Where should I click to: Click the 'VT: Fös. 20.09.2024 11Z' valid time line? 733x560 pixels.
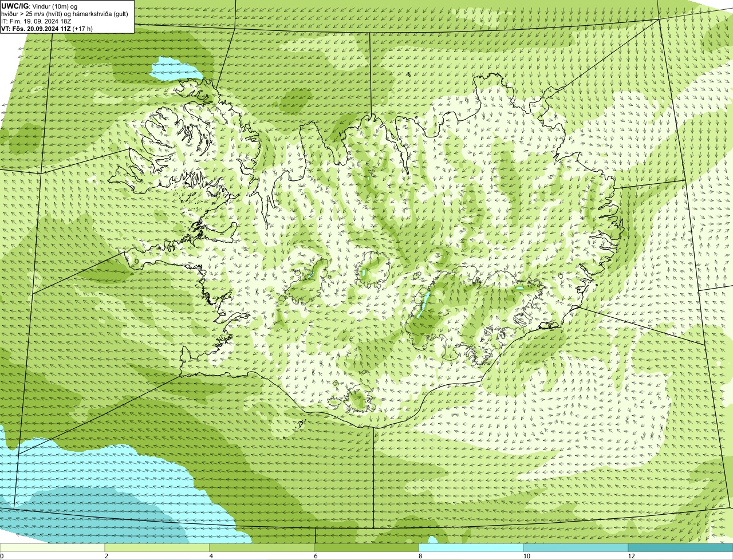[x=47, y=29]
